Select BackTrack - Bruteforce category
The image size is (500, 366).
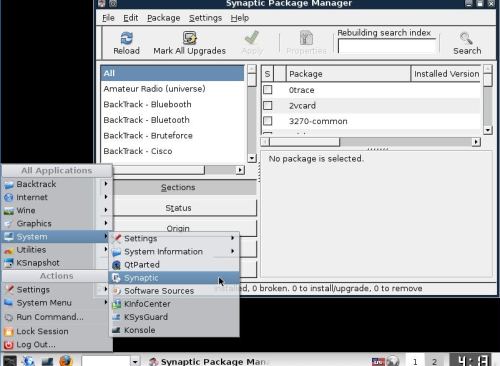(x=172, y=135)
